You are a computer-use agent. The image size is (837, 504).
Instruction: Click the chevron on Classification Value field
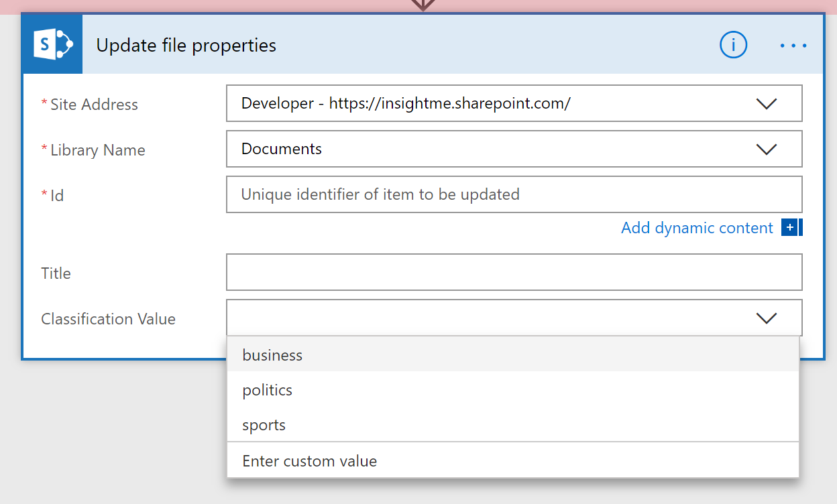[x=767, y=318]
